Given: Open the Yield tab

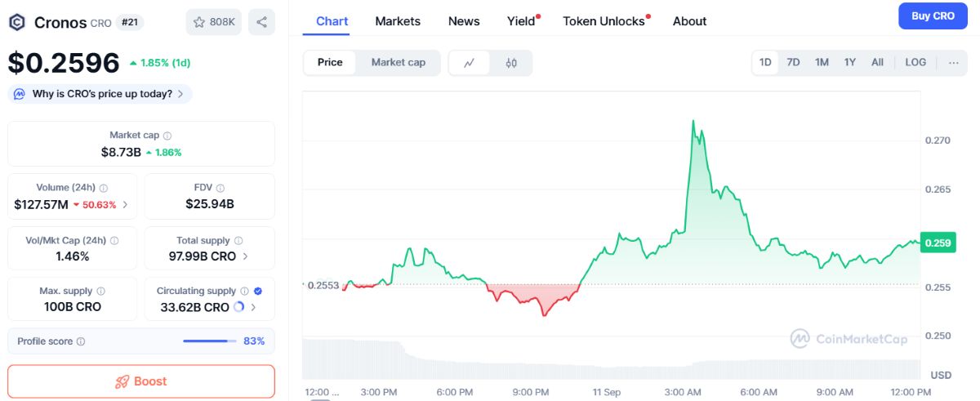Looking at the screenshot, I should point(521,21).
